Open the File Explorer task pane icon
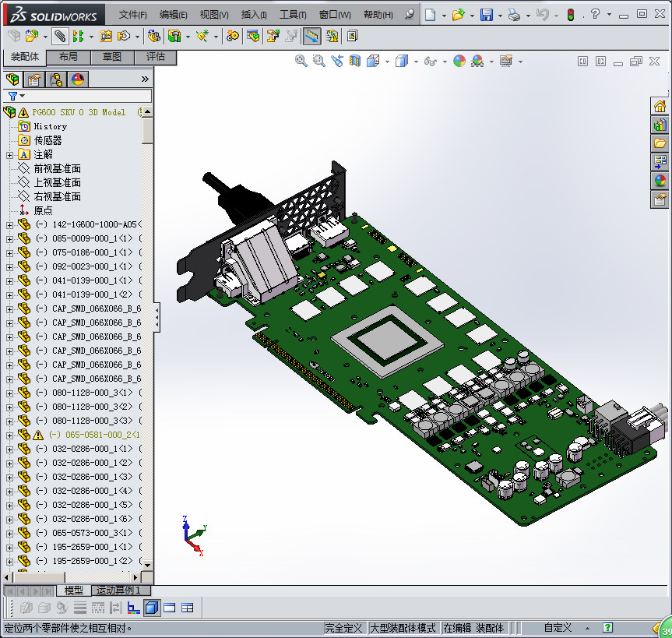Image resolution: width=672 pixels, height=638 pixels. click(x=660, y=143)
